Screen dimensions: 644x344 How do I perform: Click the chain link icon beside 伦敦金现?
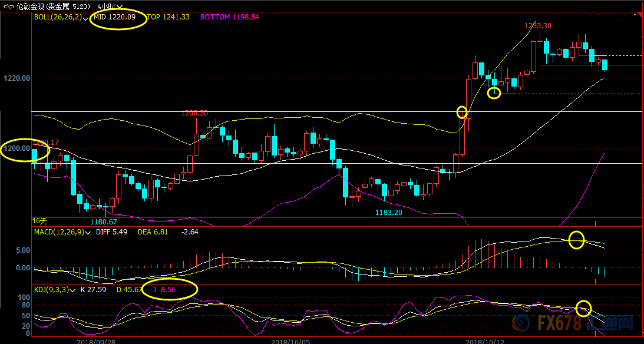(9, 6)
